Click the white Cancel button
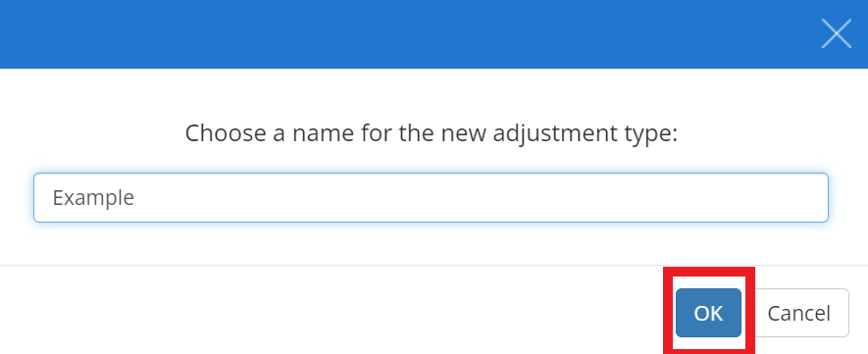The image size is (868, 354). (798, 313)
